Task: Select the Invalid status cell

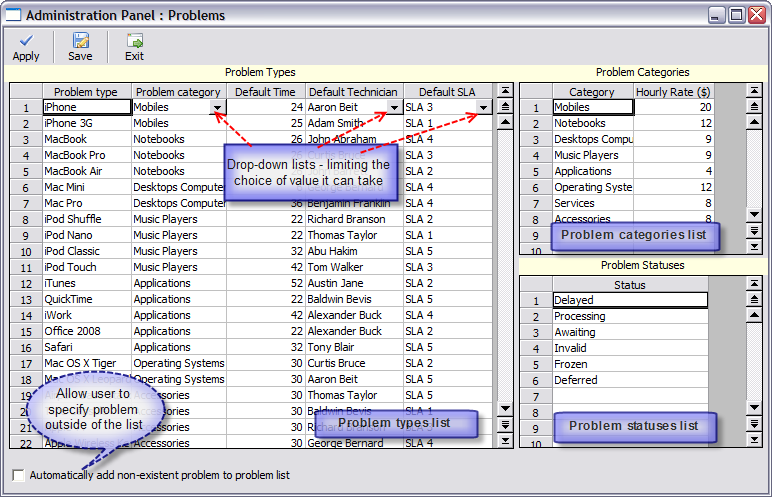Action: (630, 348)
